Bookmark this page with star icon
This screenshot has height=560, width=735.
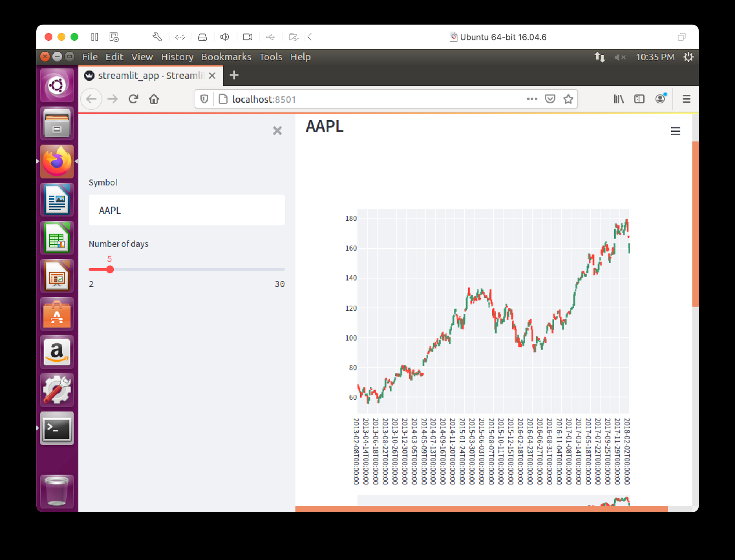coord(568,99)
